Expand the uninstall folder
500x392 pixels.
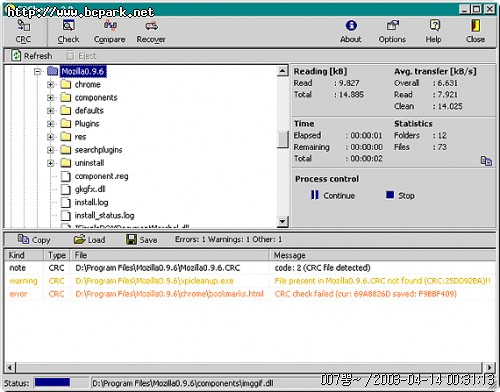click(51, 163)
